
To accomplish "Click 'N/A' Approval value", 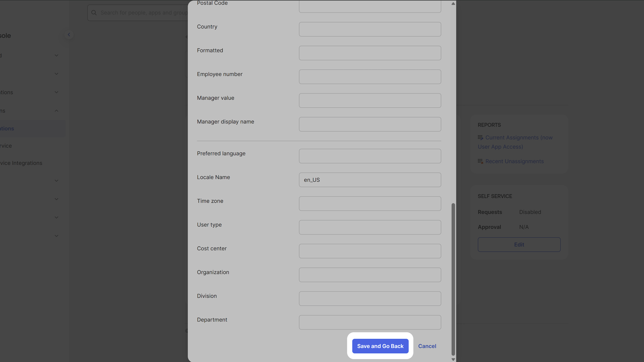I will pos(524,227).
